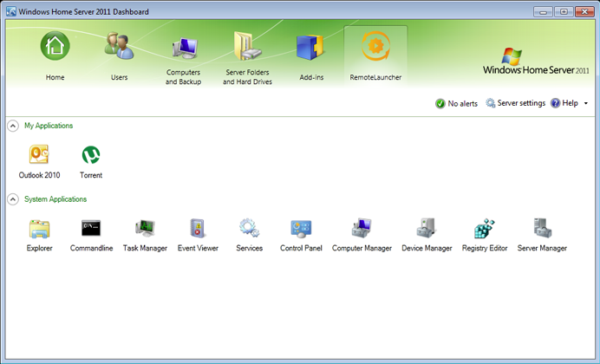Open the Home tab icon
This screenshot has height=364, width=600.
(x=55, y=46)
